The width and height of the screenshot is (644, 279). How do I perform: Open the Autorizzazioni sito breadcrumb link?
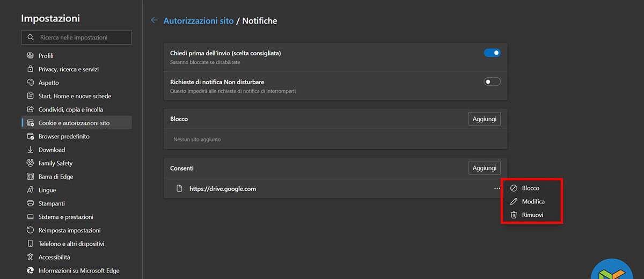tap(198, 21)
